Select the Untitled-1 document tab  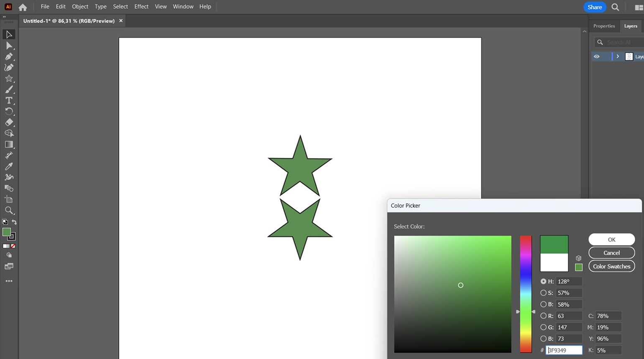(69, 21)
